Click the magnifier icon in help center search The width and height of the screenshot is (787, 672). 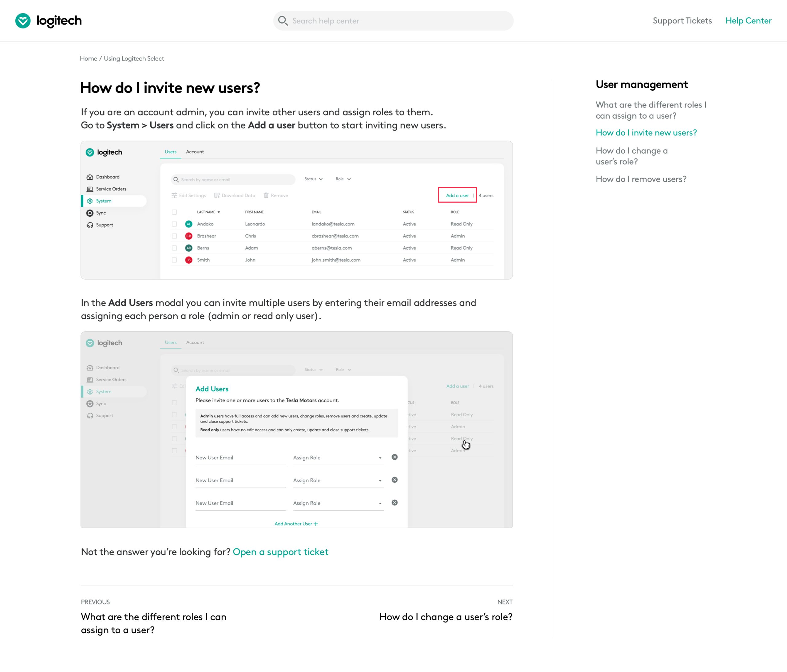coord(283,21)
